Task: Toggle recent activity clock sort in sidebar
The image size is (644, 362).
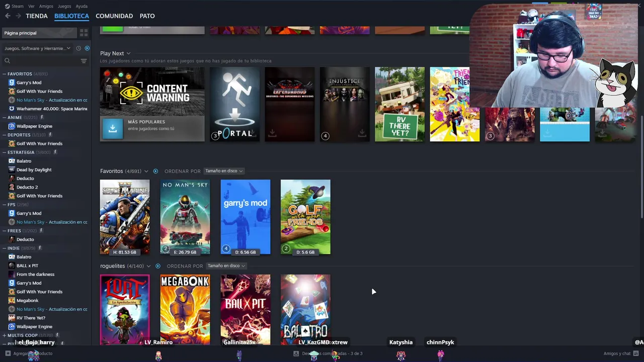Action: point(78,48)
